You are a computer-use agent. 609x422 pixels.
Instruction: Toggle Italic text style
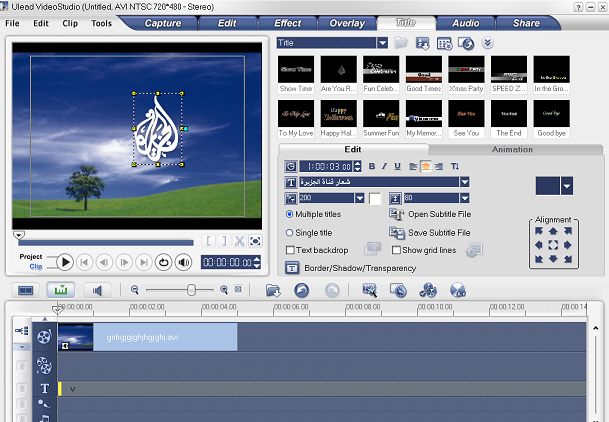tap(384, 167)
